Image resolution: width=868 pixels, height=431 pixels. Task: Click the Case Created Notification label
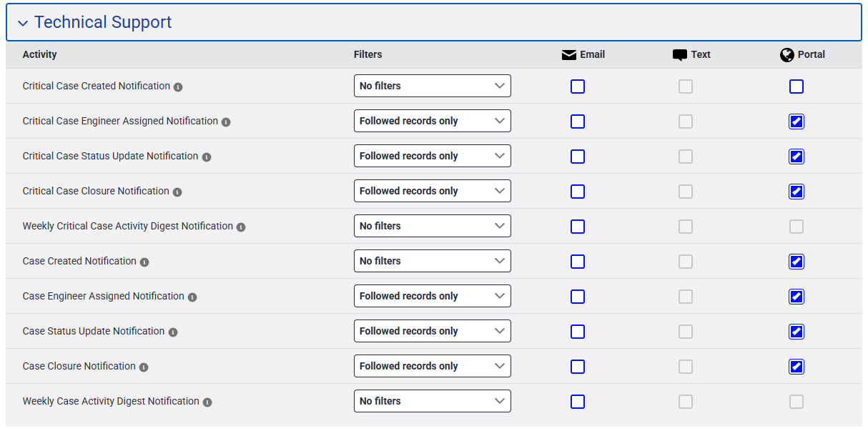click(79, 261)
